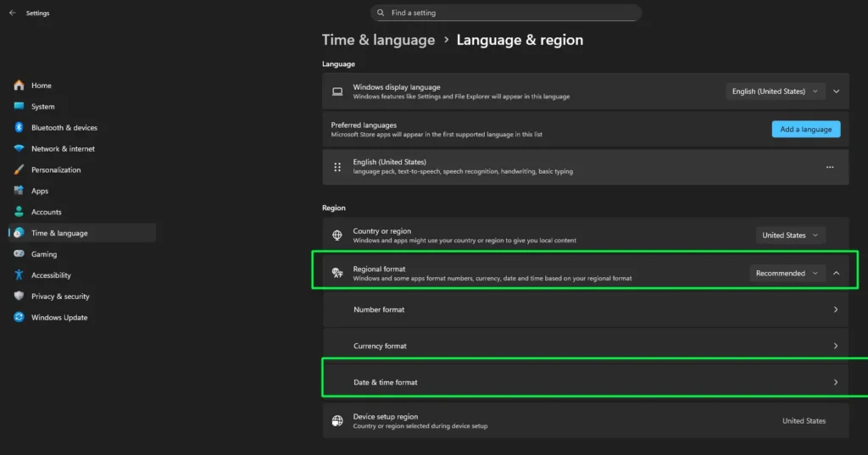Click the globe icon beside Country or region
Viewport: 868px width, 455px height.
pyautogui.click(x=337, y=236)
